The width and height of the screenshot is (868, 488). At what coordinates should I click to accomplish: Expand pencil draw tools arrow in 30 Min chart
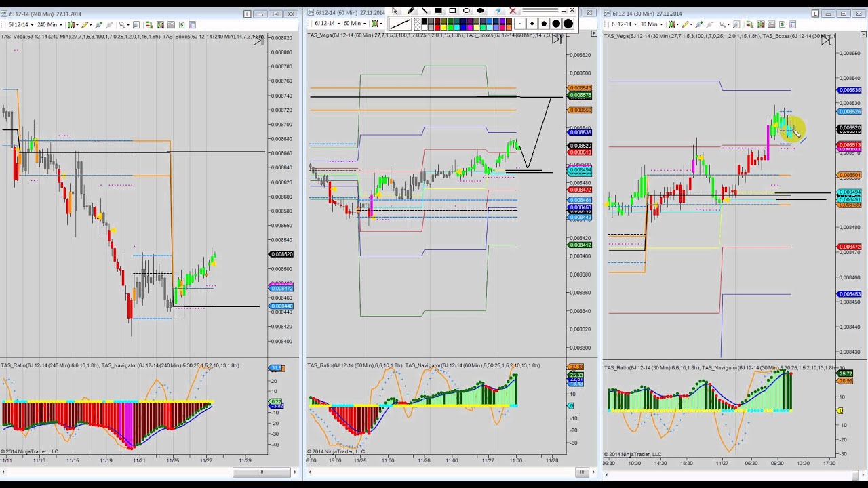691,24
